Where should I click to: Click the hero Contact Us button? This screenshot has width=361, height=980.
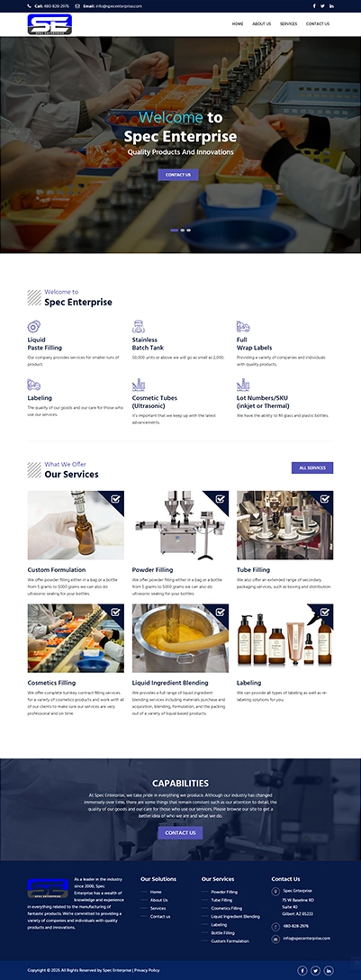click(x=178, y=175)
